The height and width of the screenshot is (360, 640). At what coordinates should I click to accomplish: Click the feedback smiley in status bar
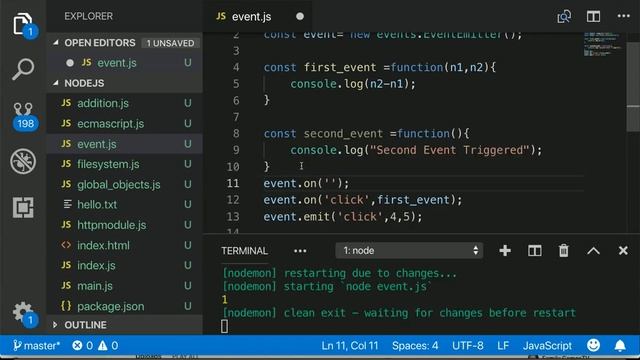(x=593, y=345)
